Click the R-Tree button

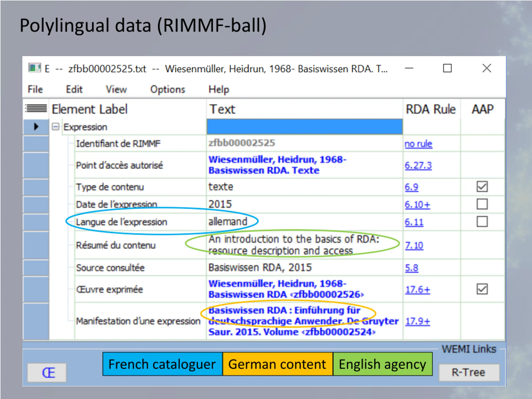point(469,373)
